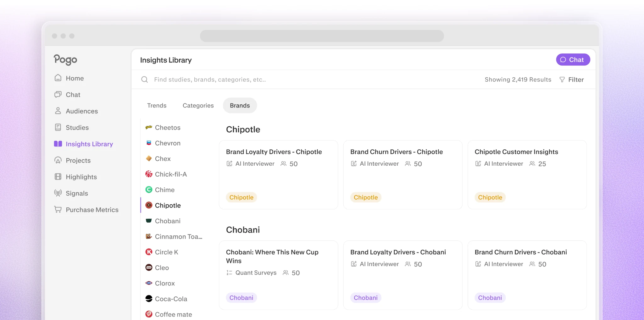The image size is (644, 320).
Task: Select Cleo brand in list
Action: [x=157, y=268]
